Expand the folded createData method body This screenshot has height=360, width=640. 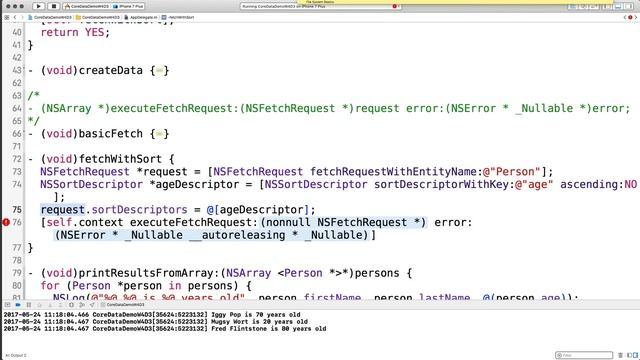[160, 71]
